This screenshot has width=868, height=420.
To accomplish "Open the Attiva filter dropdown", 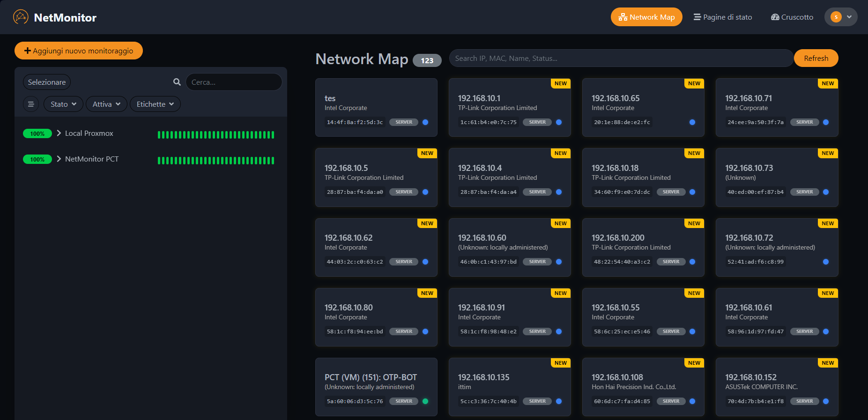I will [106, 104].
